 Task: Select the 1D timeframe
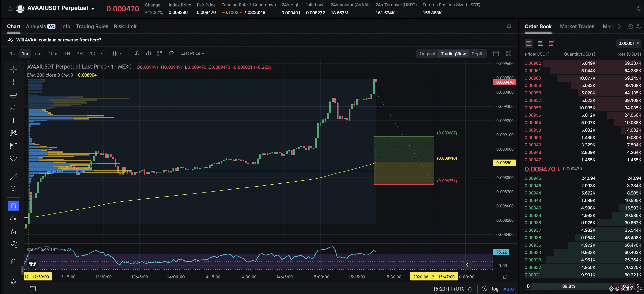tap(93, 53)
